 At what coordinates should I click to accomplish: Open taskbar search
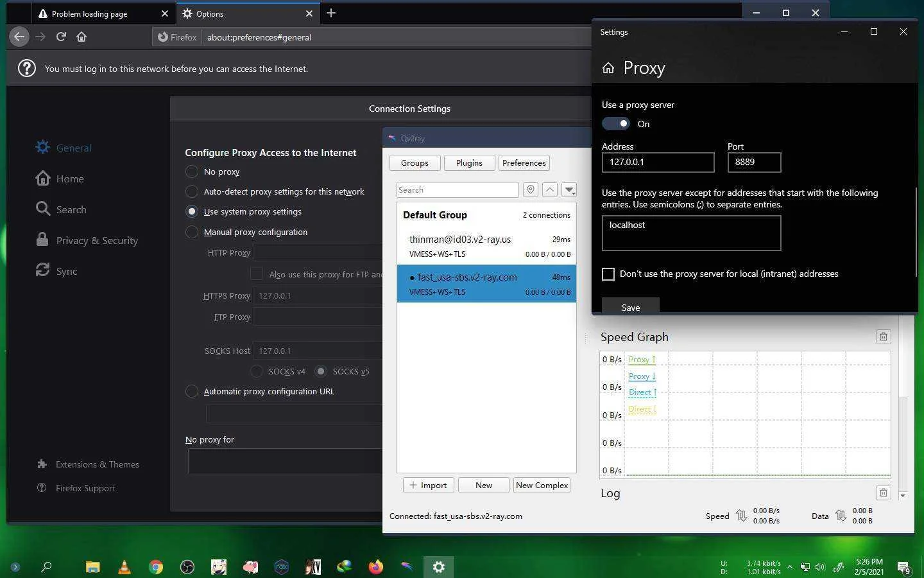pos(47,567)
